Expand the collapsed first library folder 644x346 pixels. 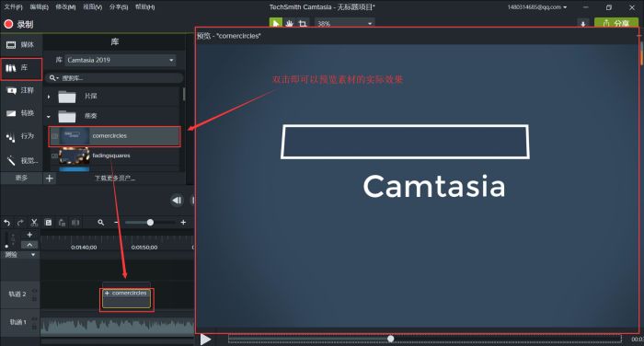click(x=49, y=97)
